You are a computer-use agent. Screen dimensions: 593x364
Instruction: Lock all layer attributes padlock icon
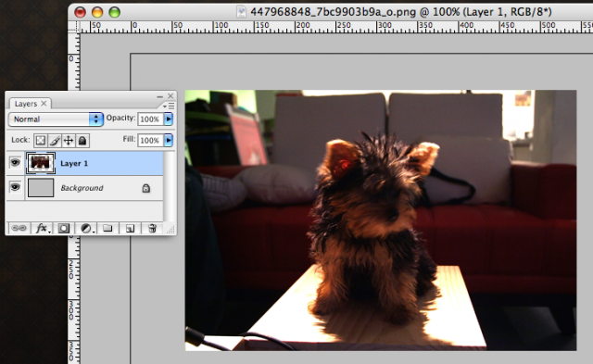pos(82,141)
